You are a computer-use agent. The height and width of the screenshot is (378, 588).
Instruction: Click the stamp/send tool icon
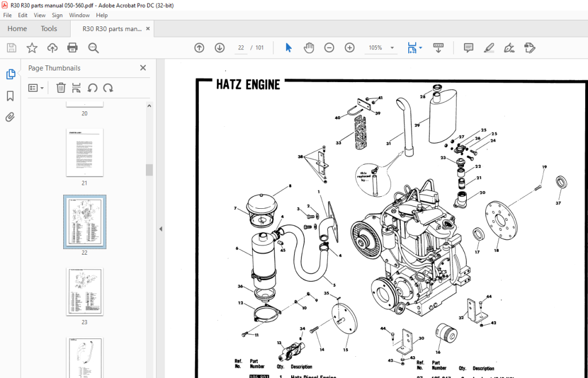pos(529,48)
